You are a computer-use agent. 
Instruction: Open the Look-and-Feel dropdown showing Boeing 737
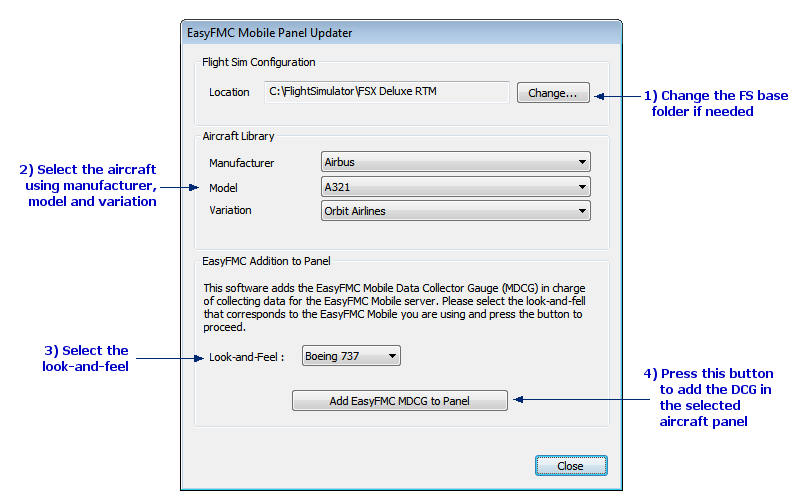point(351,356)
